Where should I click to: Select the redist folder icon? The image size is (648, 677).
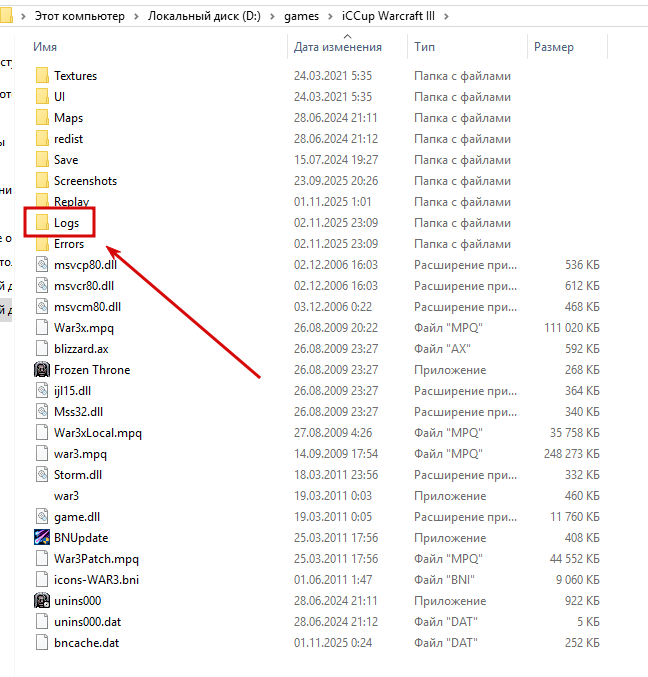coord(42,139)
